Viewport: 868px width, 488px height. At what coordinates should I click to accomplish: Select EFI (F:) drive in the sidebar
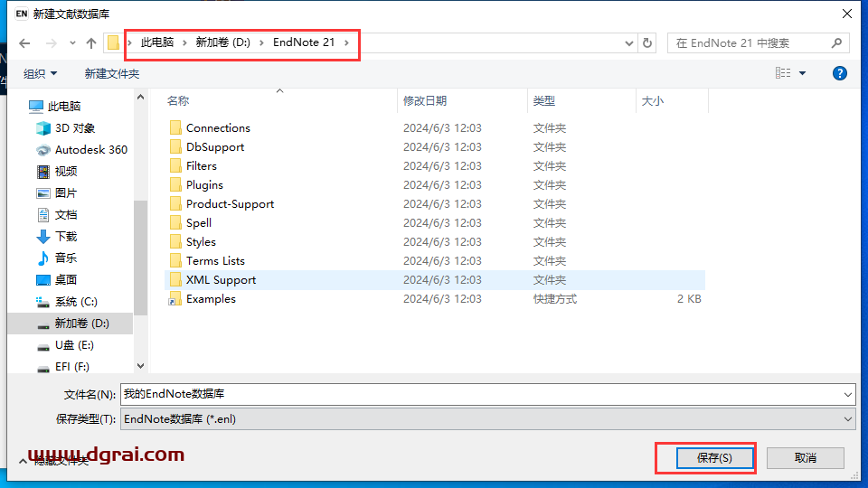(62, 366)
